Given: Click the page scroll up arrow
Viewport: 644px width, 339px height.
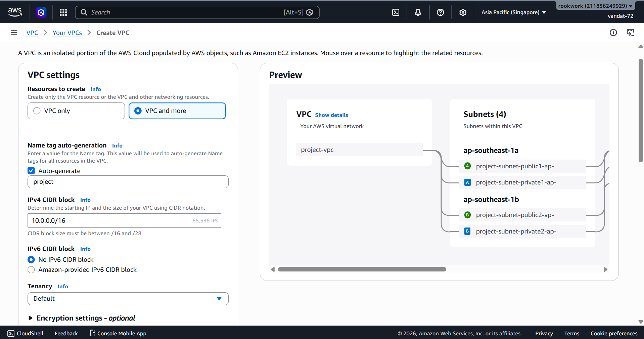Looking at the screenshot, I should (641, 47).
